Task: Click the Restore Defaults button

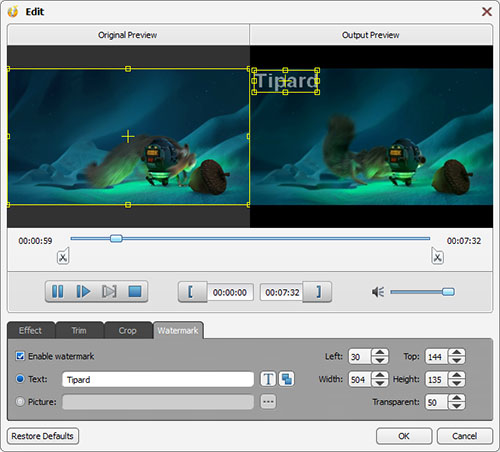Action: click(43, 436)
